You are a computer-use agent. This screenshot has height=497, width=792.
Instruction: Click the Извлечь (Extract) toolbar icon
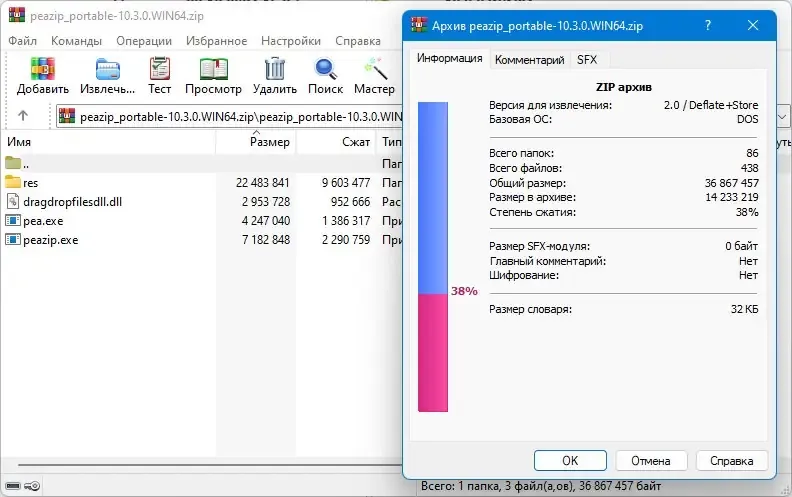tap(108, 69)
